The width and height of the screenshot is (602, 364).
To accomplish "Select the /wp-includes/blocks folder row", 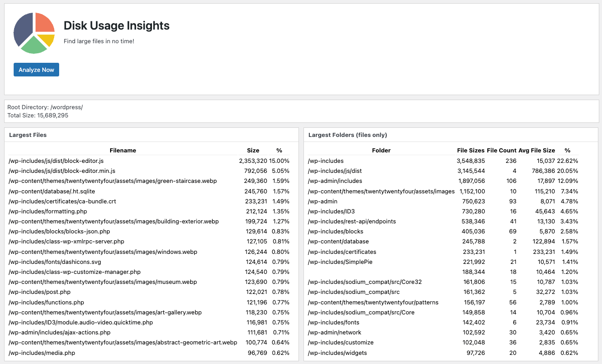I will pos(443,231).
